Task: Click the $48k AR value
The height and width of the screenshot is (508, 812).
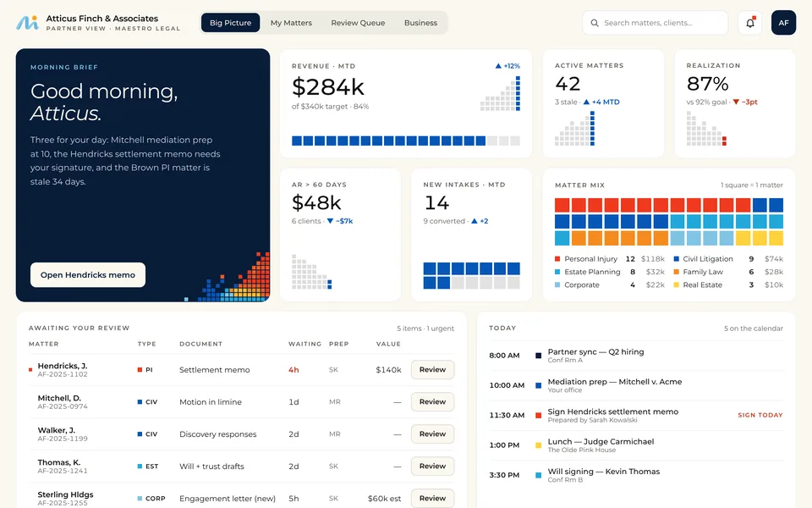Action: [316, 202]
